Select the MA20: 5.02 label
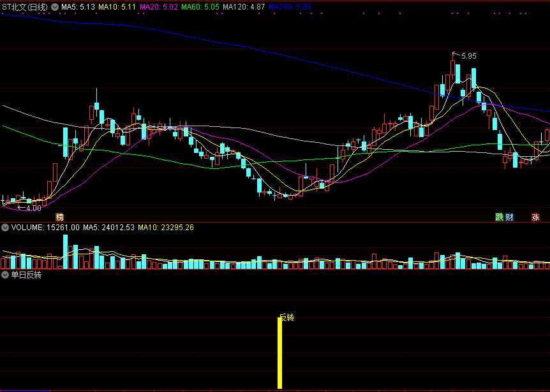Viewport: 550px width, 392px height. pyautogui.click(x=158, y=7)
